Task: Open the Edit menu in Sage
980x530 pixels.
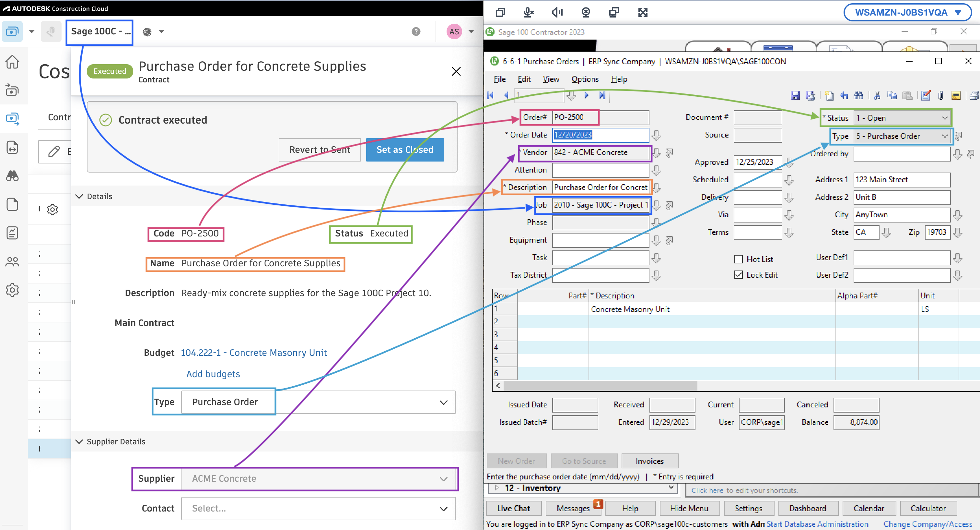Action: (524, 79)
